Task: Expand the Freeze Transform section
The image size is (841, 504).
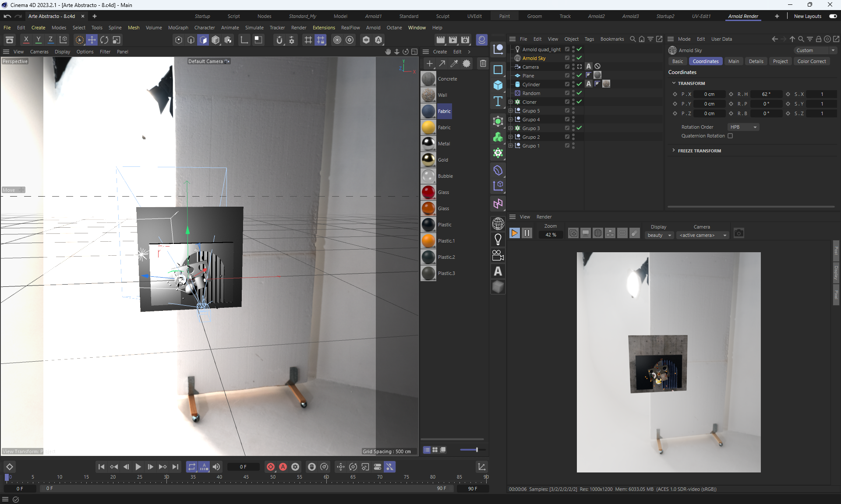Action: point(674,151)
